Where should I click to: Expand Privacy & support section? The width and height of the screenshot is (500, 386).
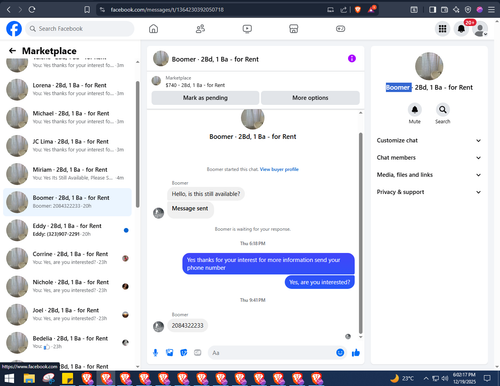(429, 192)
